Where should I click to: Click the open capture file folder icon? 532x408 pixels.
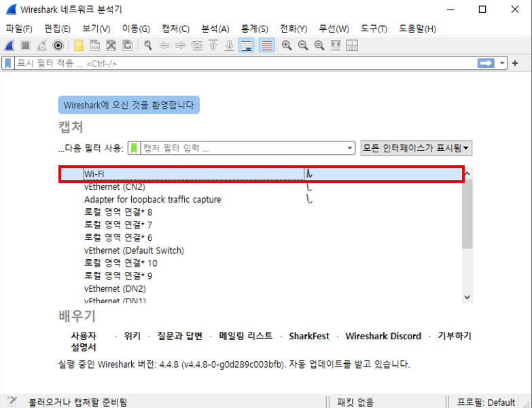click(x=79, y=46)
